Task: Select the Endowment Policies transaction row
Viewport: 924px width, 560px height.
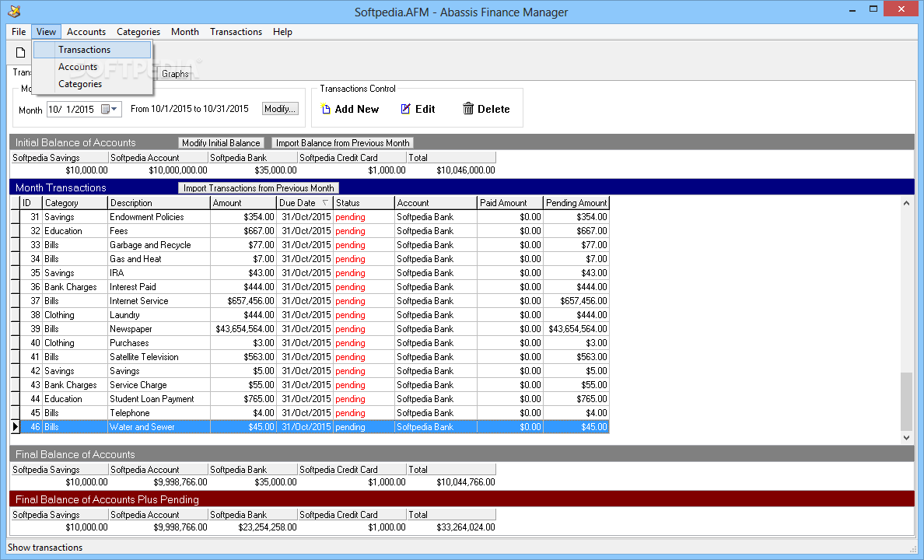Action: point(315,217)
